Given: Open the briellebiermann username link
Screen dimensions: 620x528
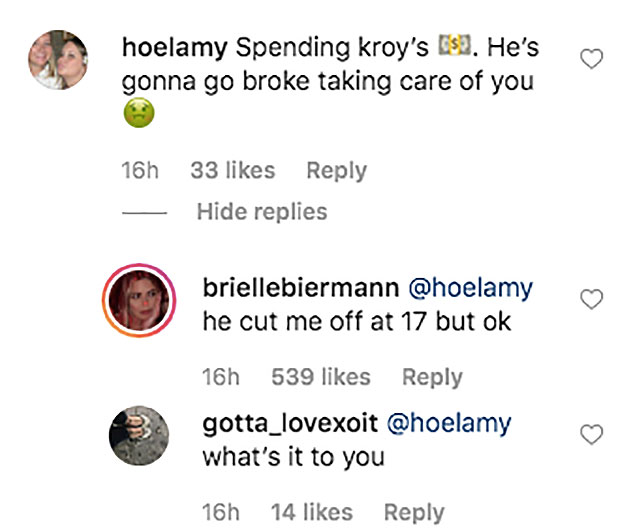Looking at the screenshot, I should pos(296,288).
